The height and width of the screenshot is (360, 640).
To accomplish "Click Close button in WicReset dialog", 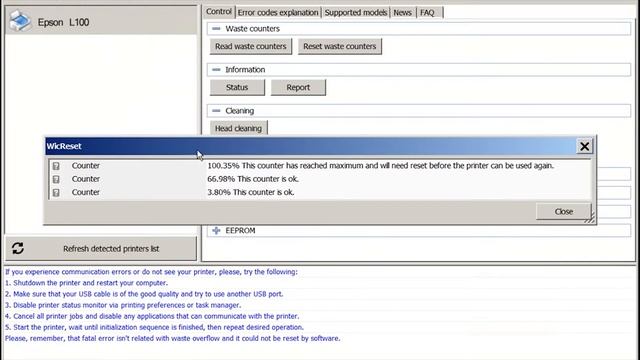I will click(564, 211).
